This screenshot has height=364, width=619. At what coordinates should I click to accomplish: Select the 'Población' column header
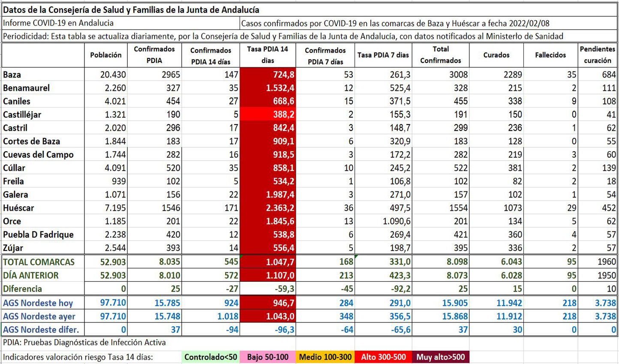106,55
